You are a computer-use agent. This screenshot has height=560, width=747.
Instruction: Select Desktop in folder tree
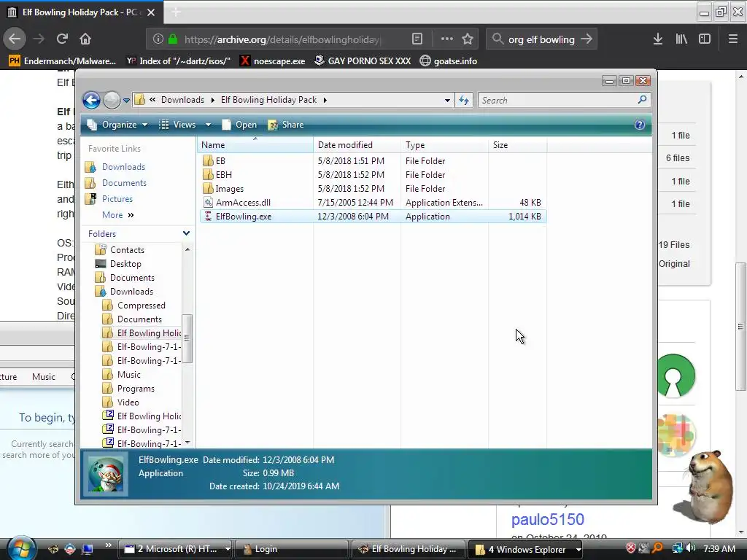tap(125, 264)
